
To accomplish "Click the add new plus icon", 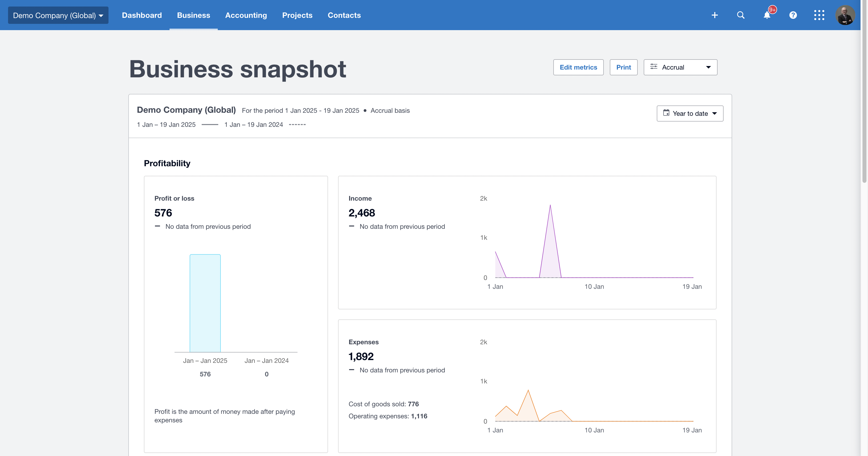I will coord(715,15).
